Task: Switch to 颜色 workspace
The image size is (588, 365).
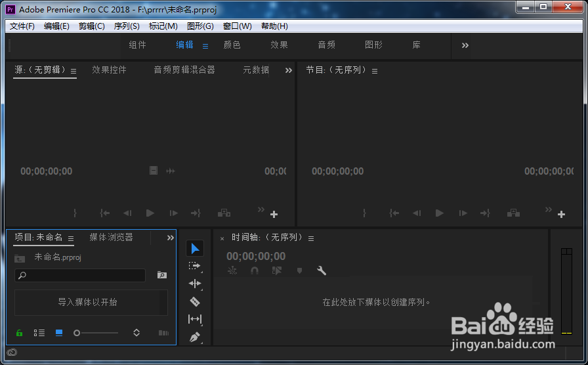Action: tap(232, 45)
